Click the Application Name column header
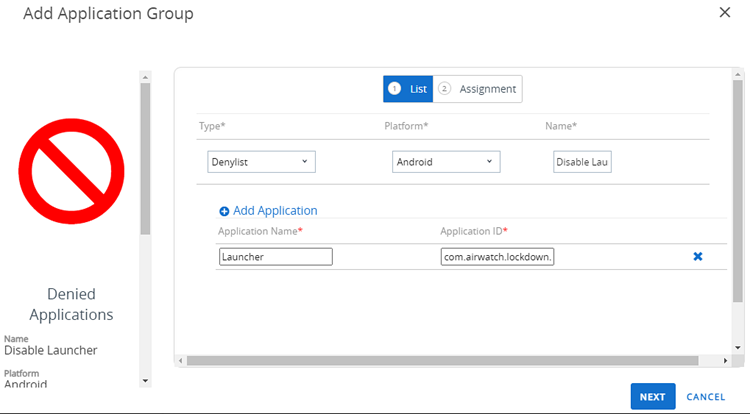The width and height of the screenshot is (750, 414). click(260, 231)
